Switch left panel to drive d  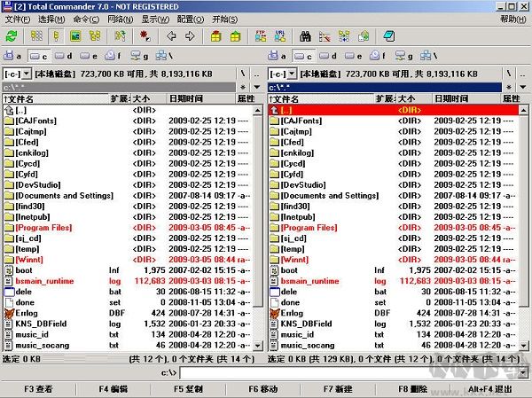click(x=64, y=56)
